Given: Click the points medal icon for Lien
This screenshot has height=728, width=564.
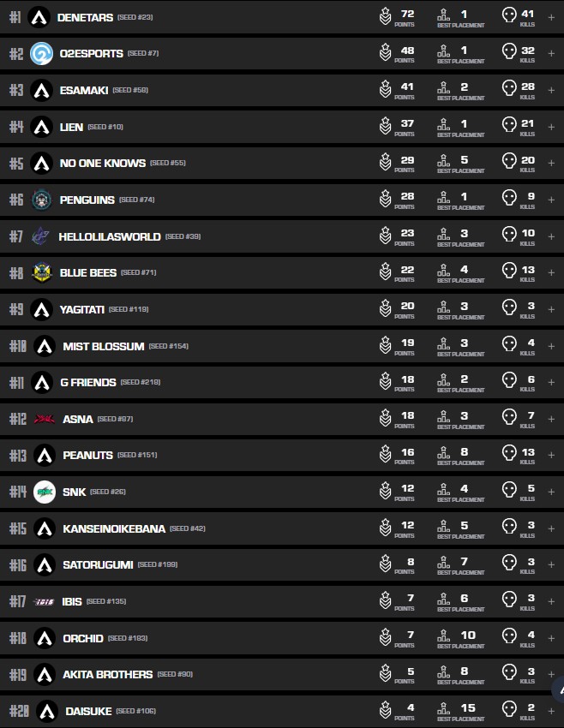Looking at the screenshot, I should tap(386, 127).
